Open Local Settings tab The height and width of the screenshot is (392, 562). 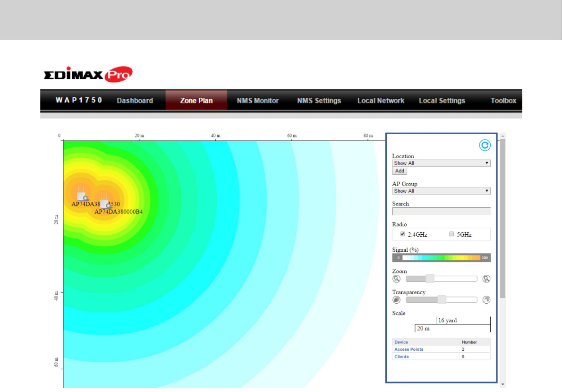pos(442,101)
